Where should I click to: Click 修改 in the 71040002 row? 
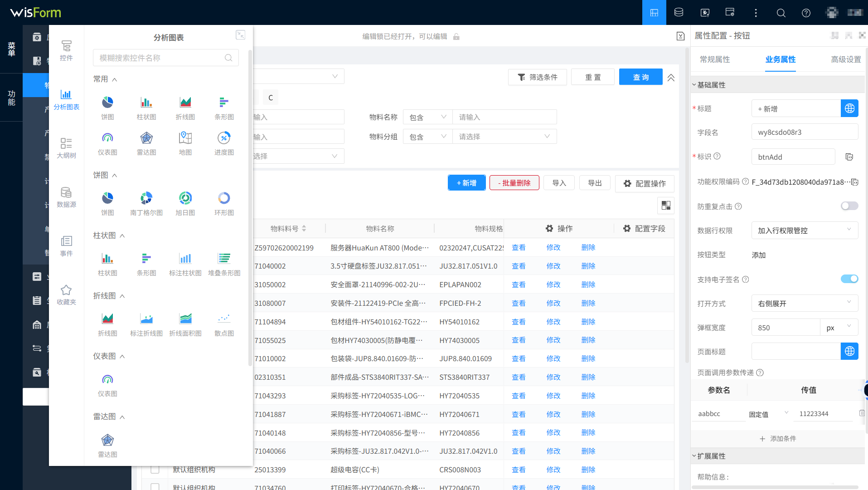coord(553,266)
